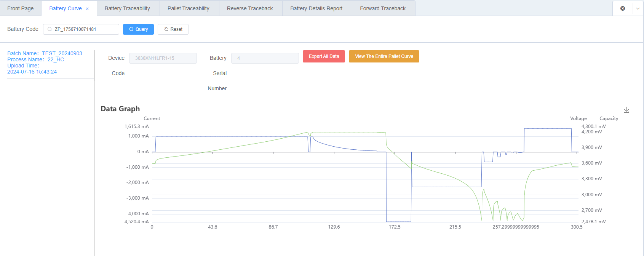Image resolution: width=644 pixels, height=256 pixels.
Task: Click the 2,478.1 mV axis value
Action: (x=593, y=222)
